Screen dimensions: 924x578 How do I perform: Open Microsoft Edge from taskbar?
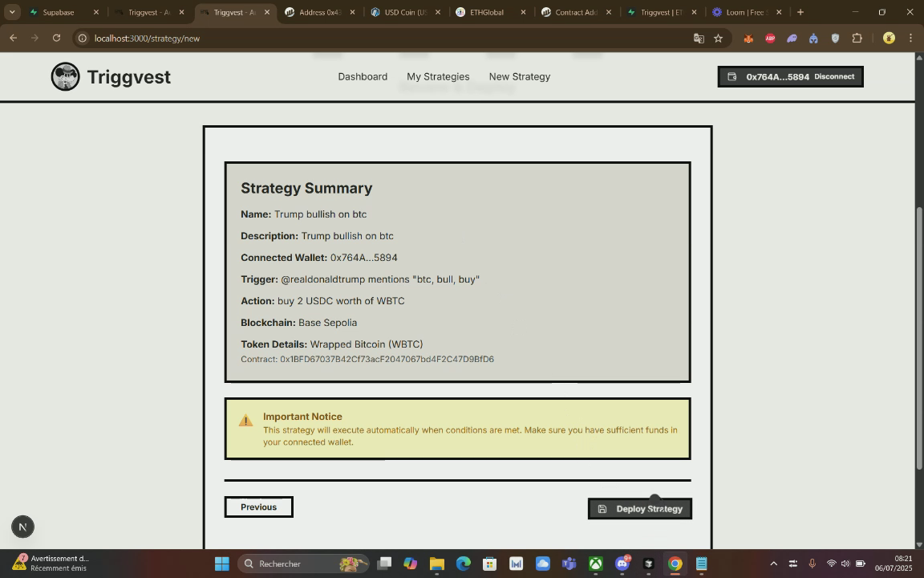(463, 564)
